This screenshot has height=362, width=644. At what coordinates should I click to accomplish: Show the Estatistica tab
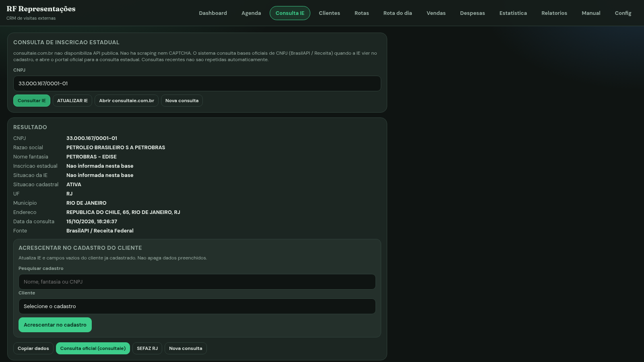[x=513, y=13]
